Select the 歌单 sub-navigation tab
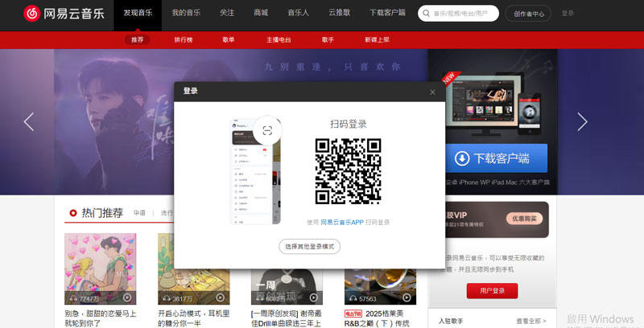Screen dimensions: 644x328 [229, 39]
